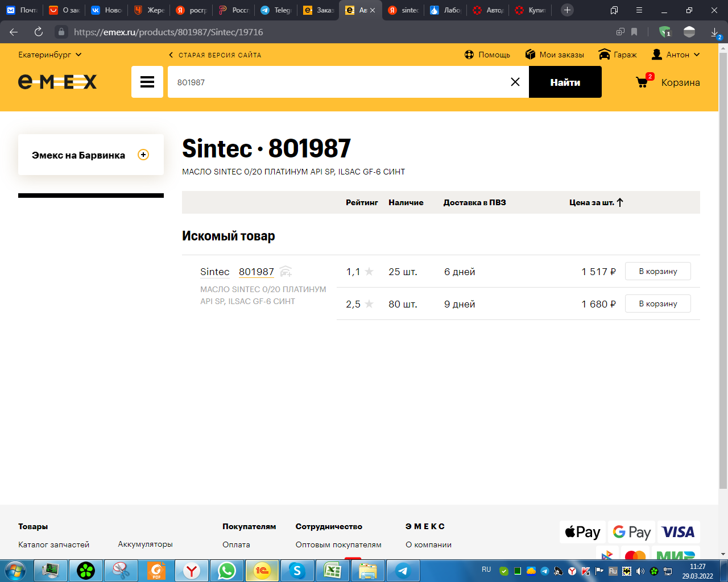
Task: Click the Наличие column header
Action: (406, 202)
